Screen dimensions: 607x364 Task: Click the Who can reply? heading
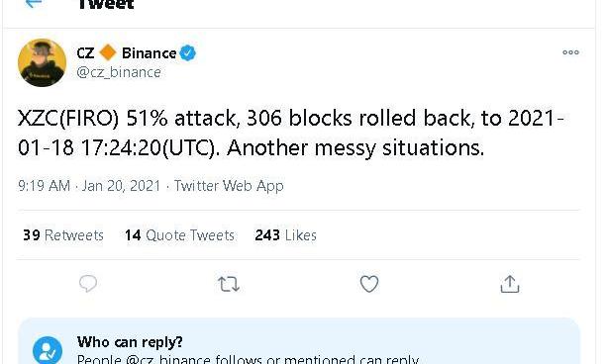(130, 342)
